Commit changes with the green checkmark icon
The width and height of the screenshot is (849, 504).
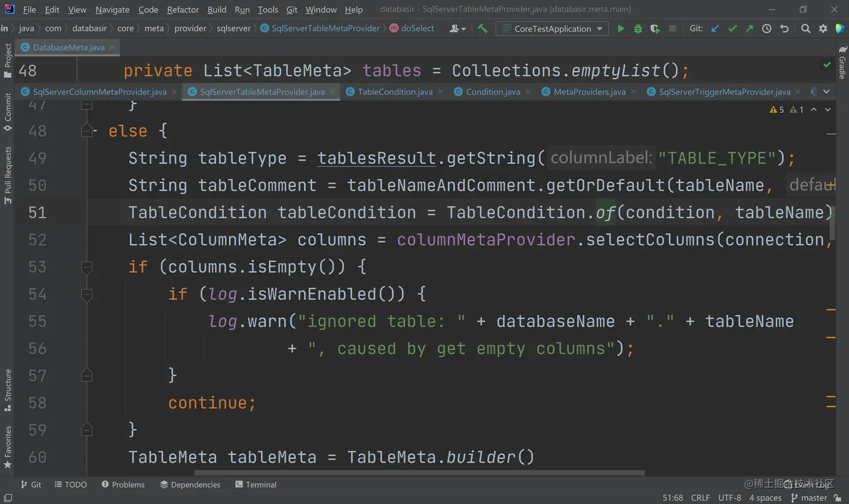coord(732,29)
